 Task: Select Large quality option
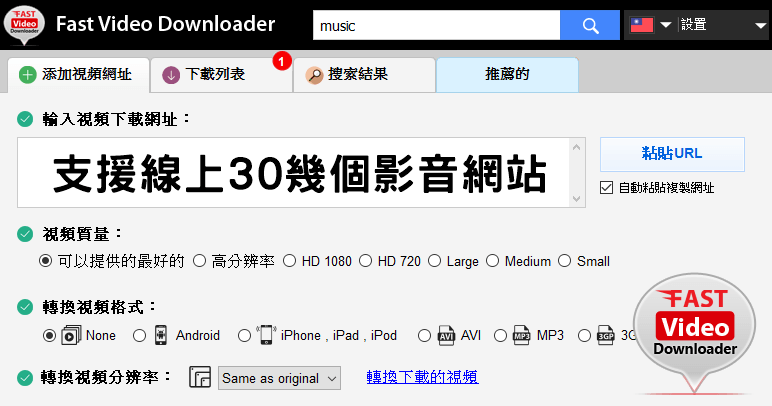434,261
